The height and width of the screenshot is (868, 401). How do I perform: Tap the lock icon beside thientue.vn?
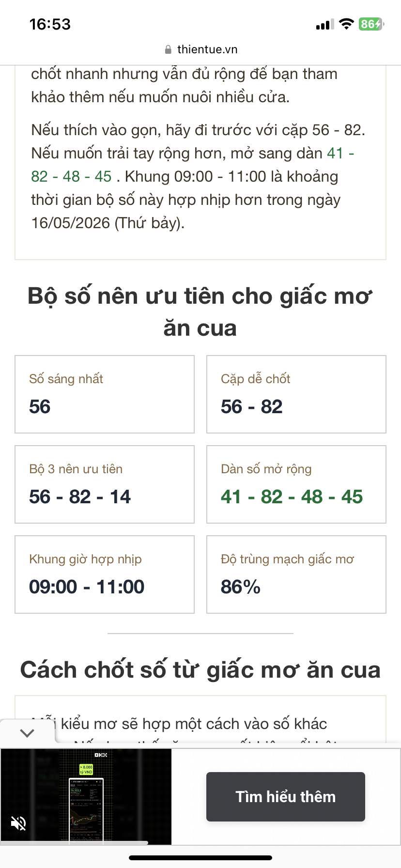(168, 49)
